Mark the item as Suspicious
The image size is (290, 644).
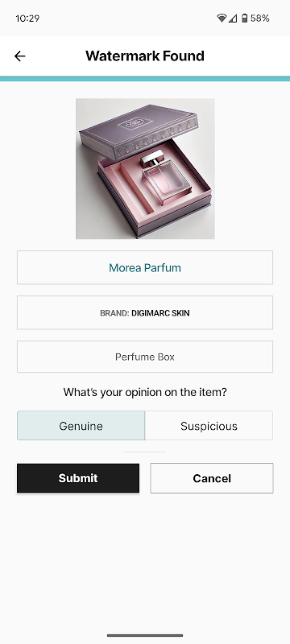tap(209, 426)
